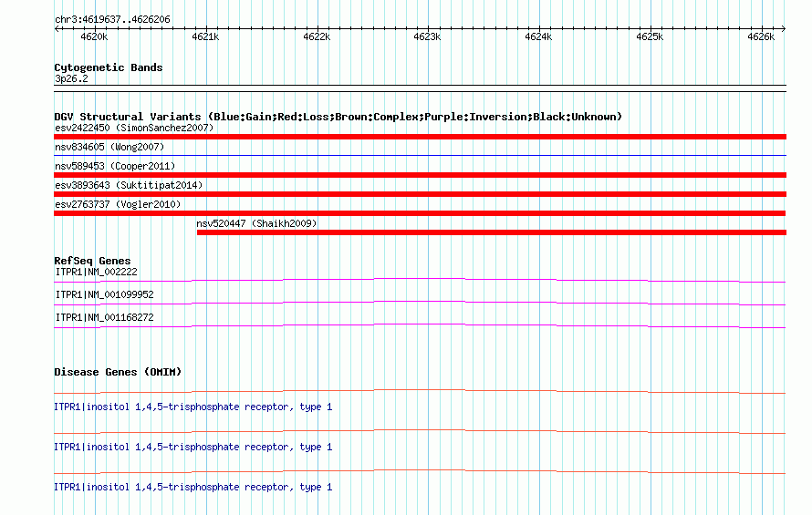Viewport: 812px width, 515px height.
Task: Open variant nsv589453 (Cooper2011) label
Action: [x=115, y=166]
